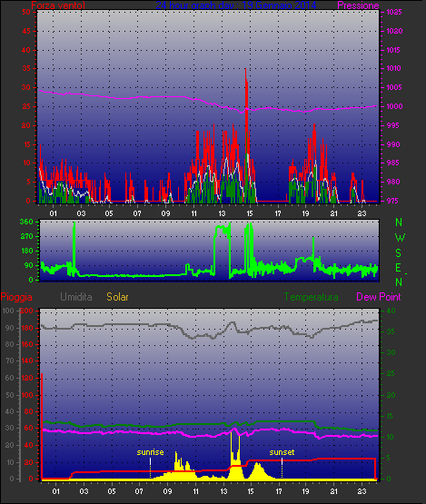Click the E compass letter on wind direction scale
426x504 pixels.
pyautogui.click(x=398, y=268)
